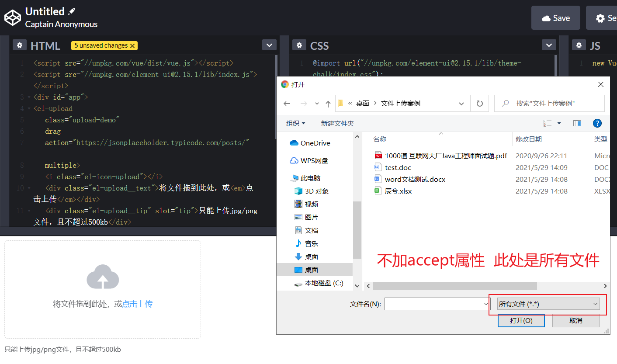Go forward in file dialog
Viewport: 617px width, 364px height.
(304, 104)
